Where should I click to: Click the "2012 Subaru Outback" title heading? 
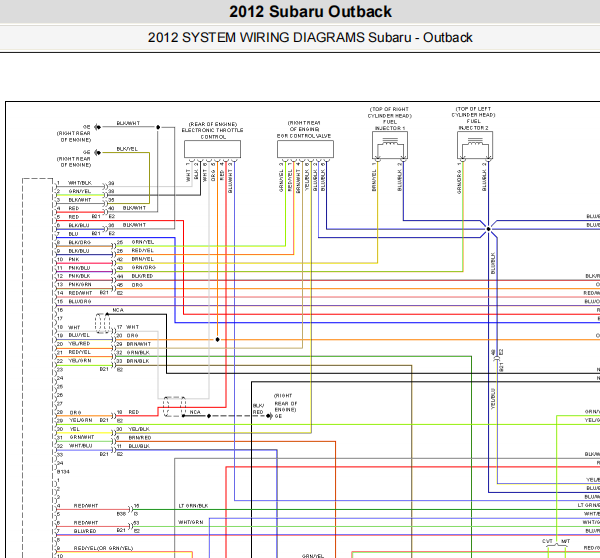click(310, 11)
